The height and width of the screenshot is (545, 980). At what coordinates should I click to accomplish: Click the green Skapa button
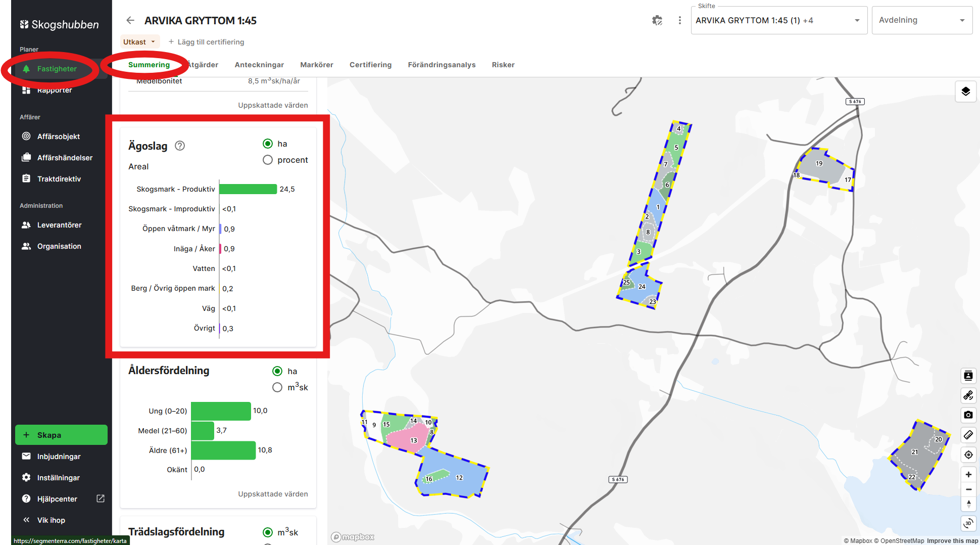point(61,435)
